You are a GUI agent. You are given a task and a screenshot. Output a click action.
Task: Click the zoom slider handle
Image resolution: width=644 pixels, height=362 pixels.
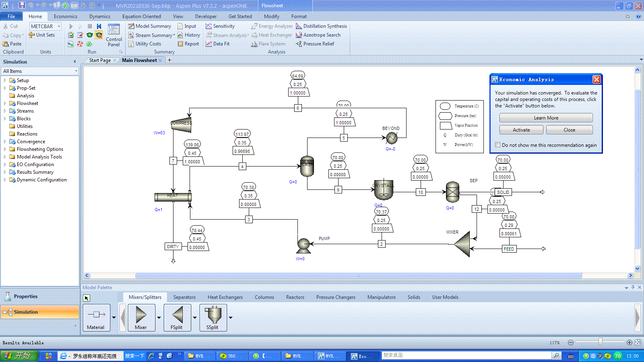point(601,341)
